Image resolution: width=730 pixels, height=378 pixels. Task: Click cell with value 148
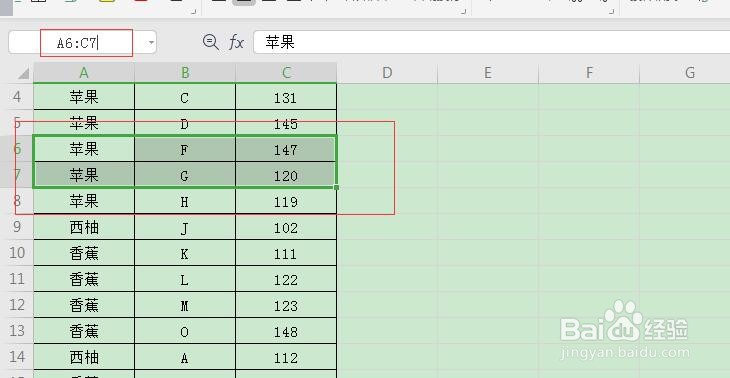286,331
